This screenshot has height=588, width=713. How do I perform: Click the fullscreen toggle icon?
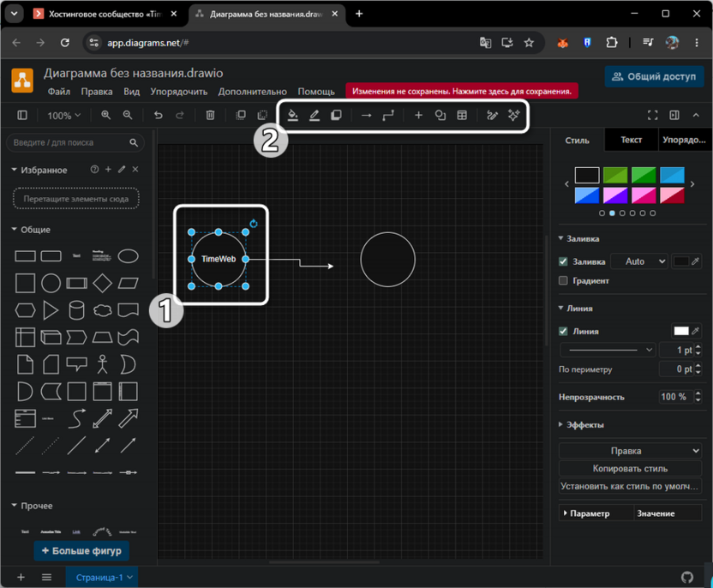(x=652, y=115)
